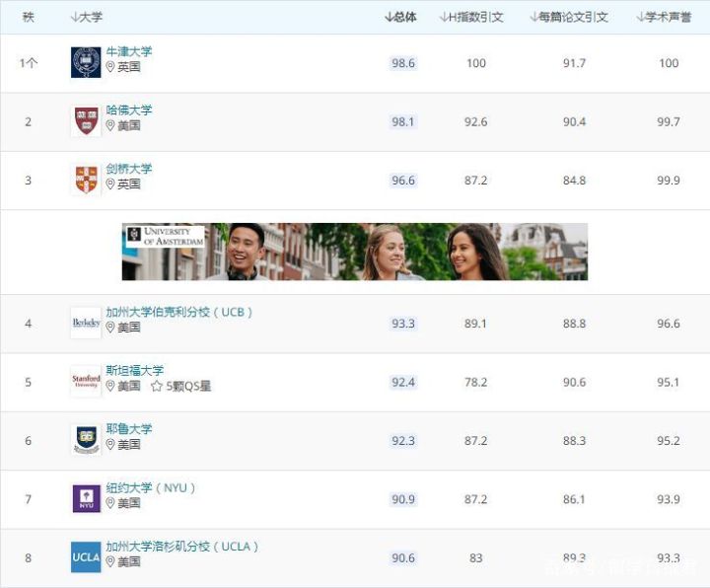Click the University of Amsterdam logo on banner
710x588 pixels.
(166, 236)
